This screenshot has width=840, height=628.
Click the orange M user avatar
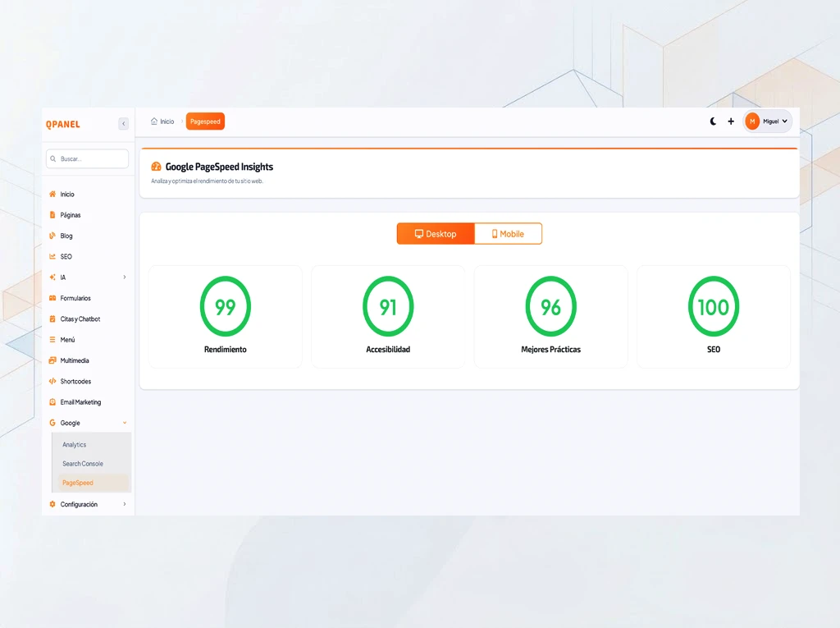[752, 121]
